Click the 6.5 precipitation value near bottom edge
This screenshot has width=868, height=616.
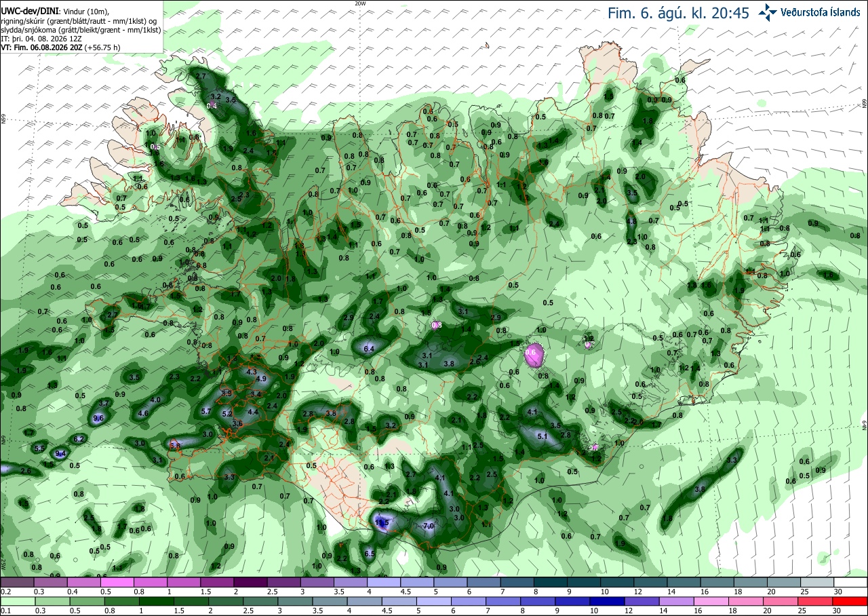point(370,554)
